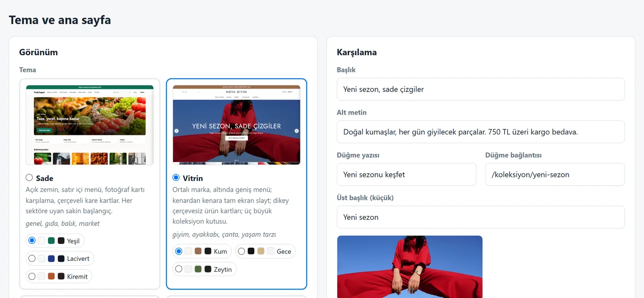This screenshot has width=644, height=298.
Task: Click the Vitrin theme name label
Action: [x=193, y=178]
